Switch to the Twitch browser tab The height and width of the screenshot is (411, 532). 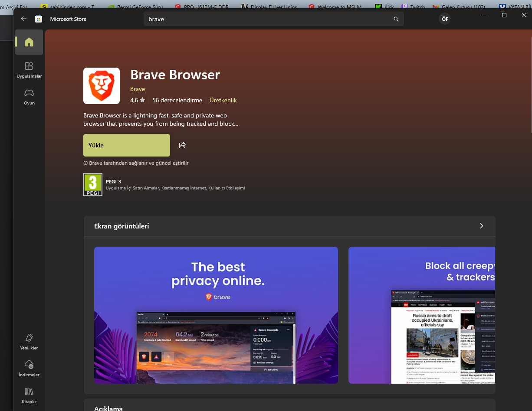(414, 7)
